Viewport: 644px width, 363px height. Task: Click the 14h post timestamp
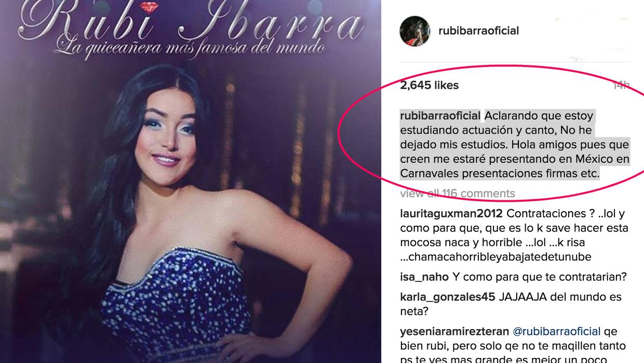click(x=621, y=85)
